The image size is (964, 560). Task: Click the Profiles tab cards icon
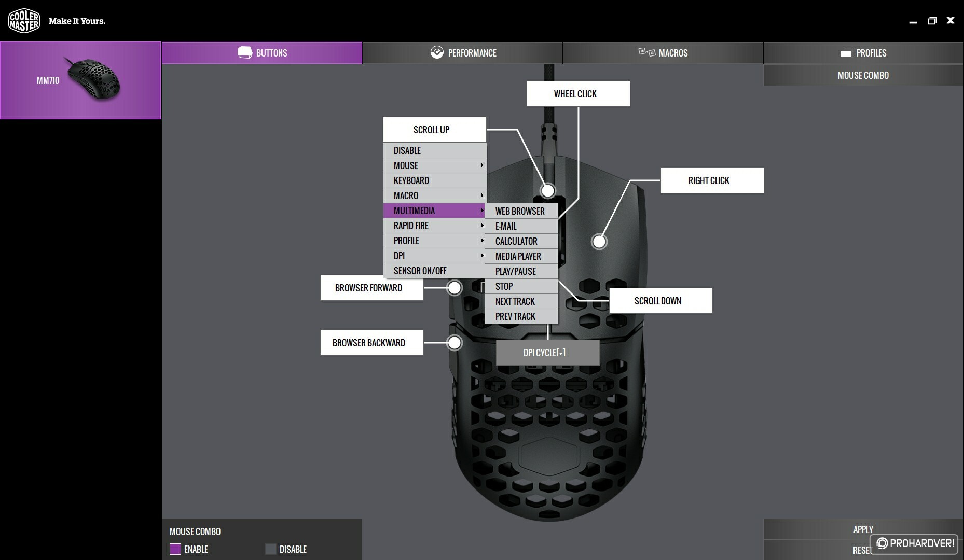coord(847,53)
